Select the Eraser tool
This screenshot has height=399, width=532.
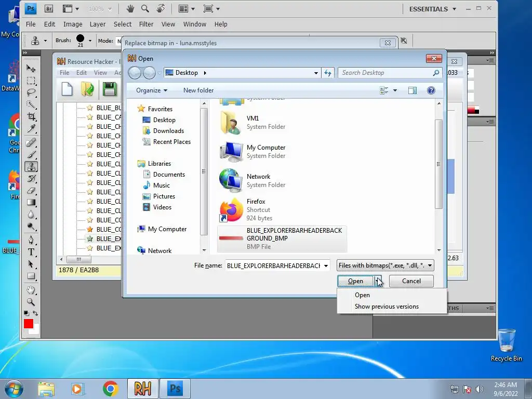click(31, 191)
